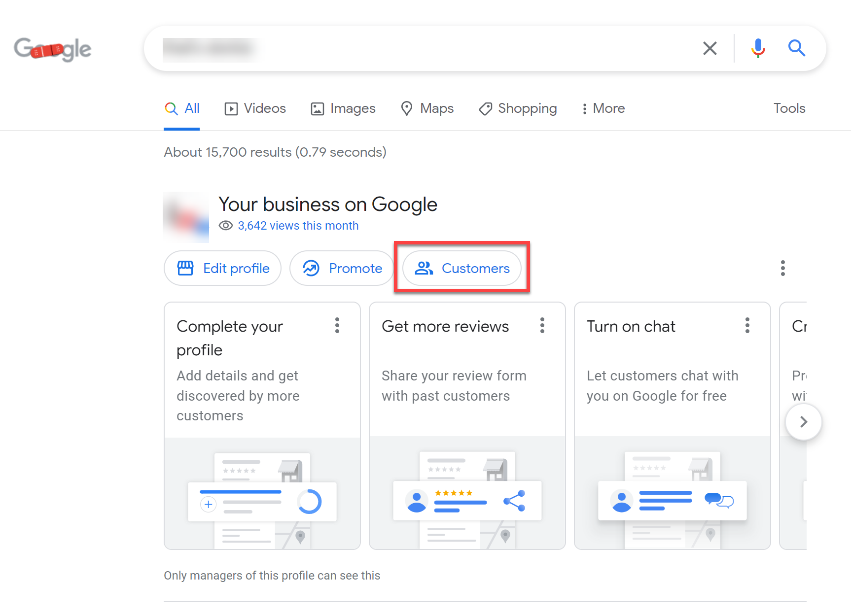The height and width of the screenshot is (616, 851).
Task: Click the search magnifier icon
Action: tap(797, 48)
